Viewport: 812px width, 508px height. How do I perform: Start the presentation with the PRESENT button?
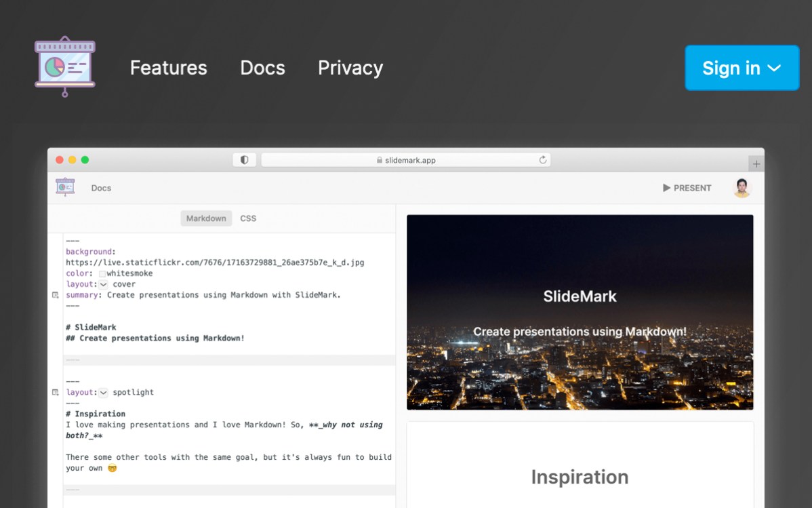point(687,188)
